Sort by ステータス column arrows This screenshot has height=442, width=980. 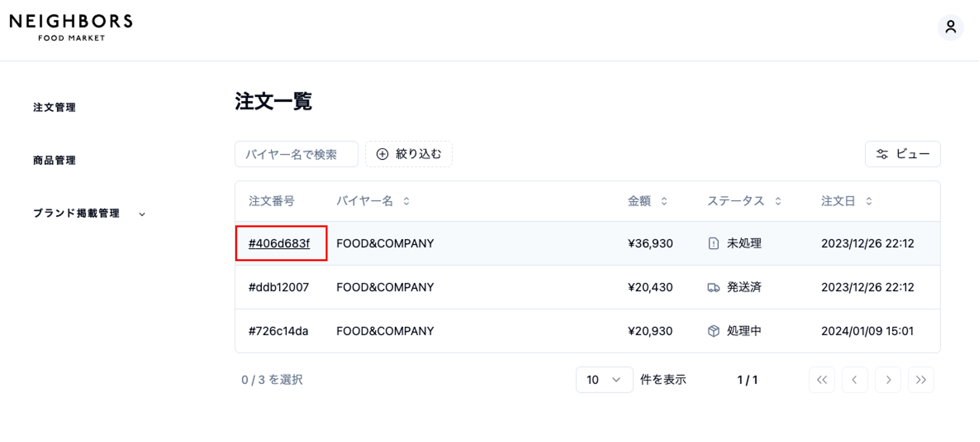[x=778, y=201]
